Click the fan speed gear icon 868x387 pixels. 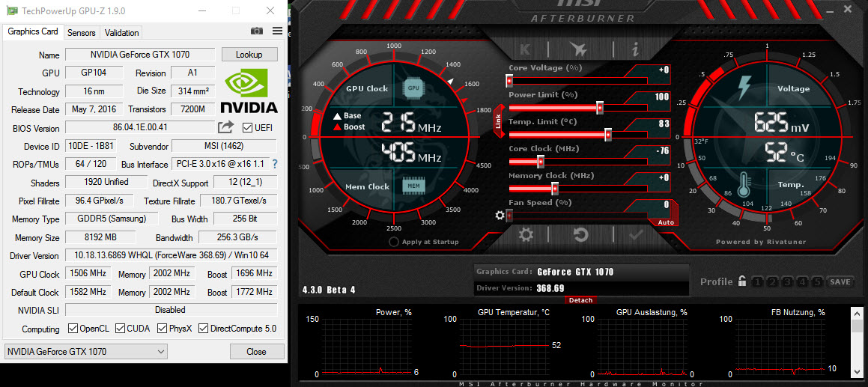coord(500,216)
